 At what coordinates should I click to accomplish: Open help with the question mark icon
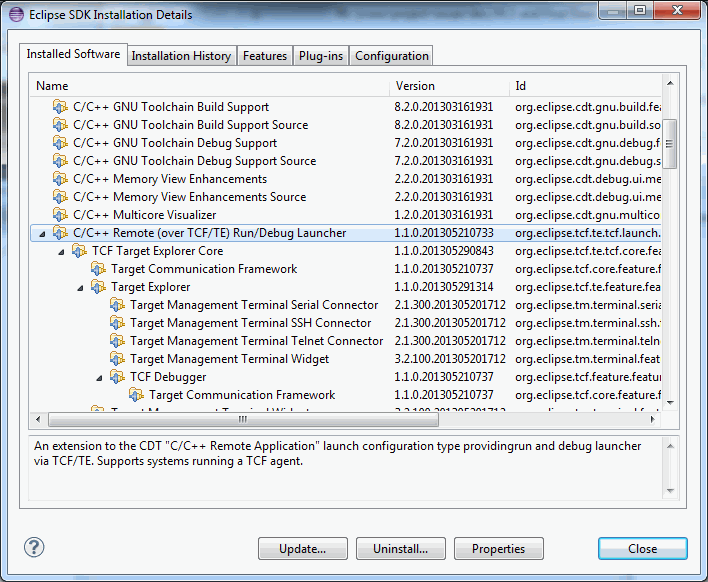(x=34, y=548)
